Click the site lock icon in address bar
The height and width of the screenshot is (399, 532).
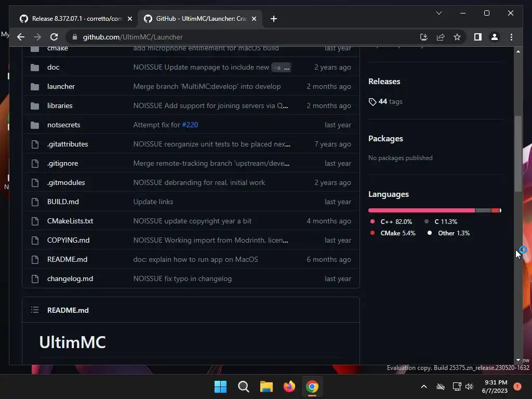(75, 37)
